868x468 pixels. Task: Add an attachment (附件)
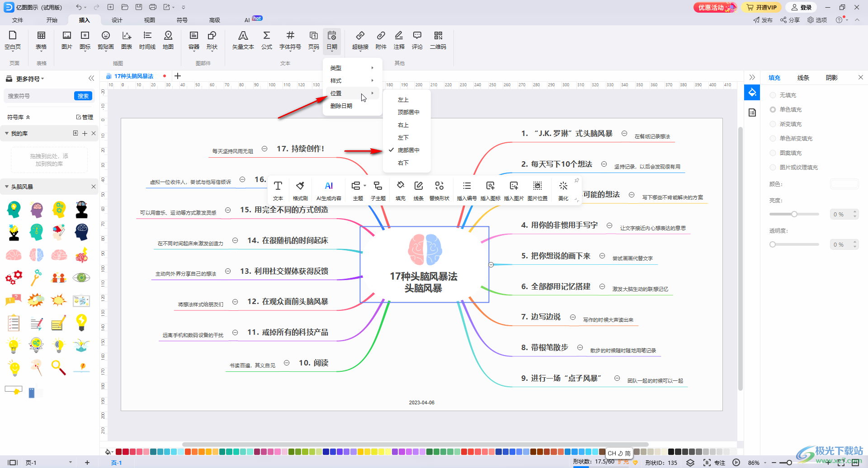tap(381, 40)
